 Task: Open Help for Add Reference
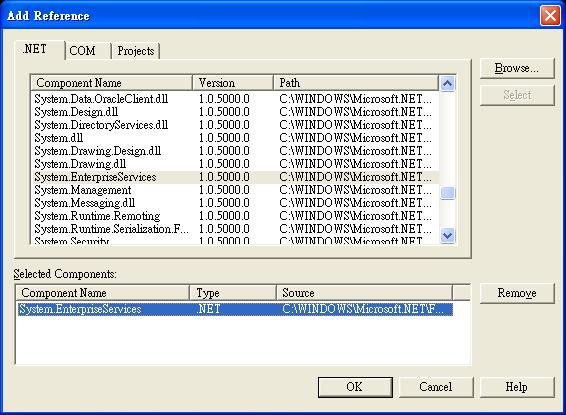[517, 387]
